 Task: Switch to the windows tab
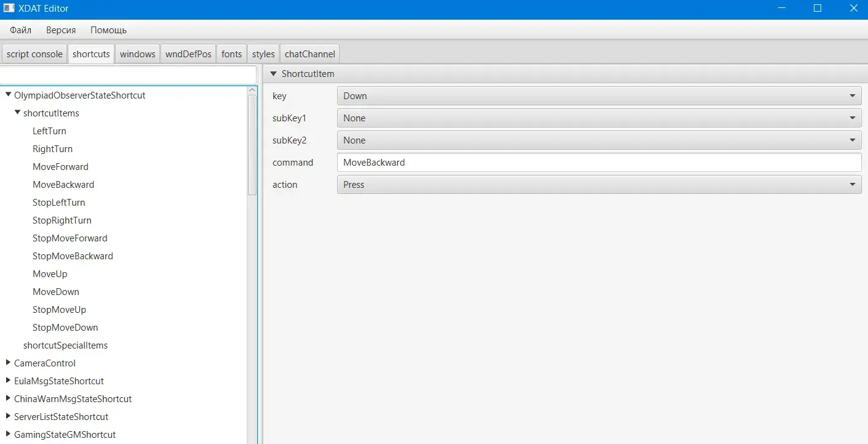pos(137,54)
